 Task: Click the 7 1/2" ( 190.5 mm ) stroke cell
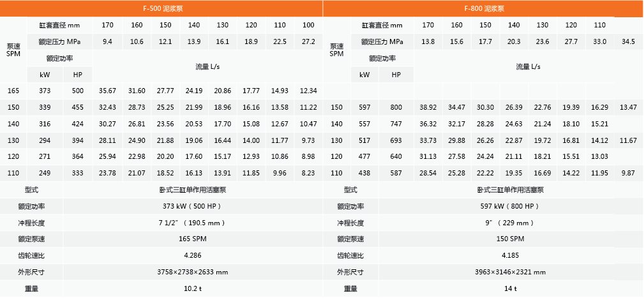coord(192,223)
